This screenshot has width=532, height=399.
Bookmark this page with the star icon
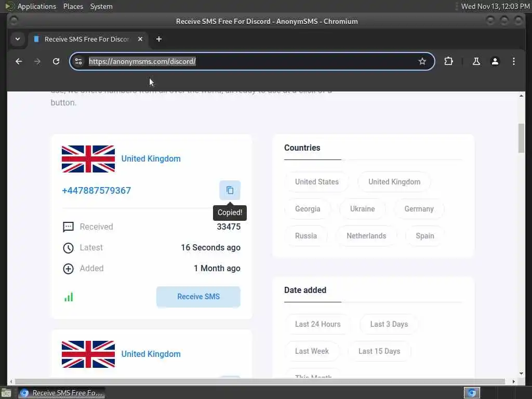[422, 61]
